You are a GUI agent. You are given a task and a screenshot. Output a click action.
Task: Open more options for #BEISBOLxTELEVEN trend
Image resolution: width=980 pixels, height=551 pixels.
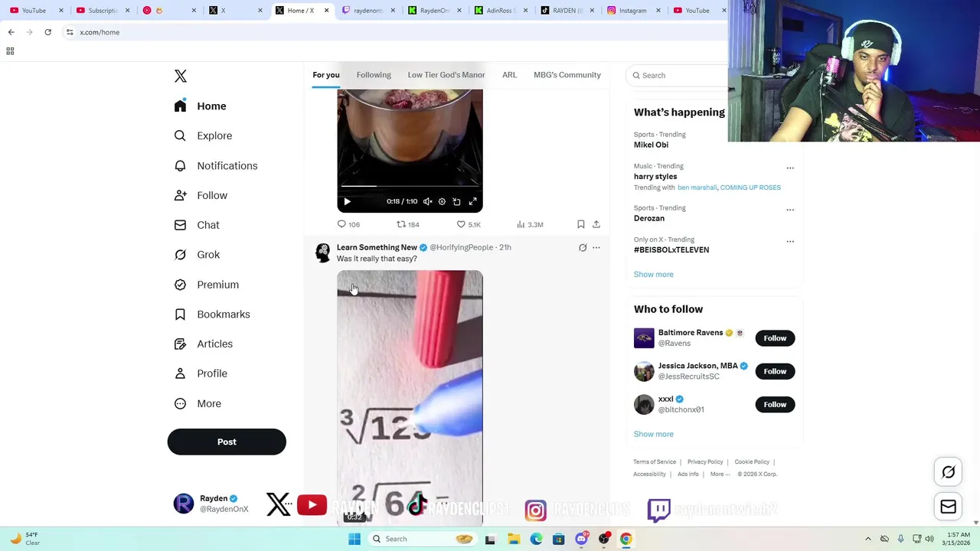(x=790, y=242)
